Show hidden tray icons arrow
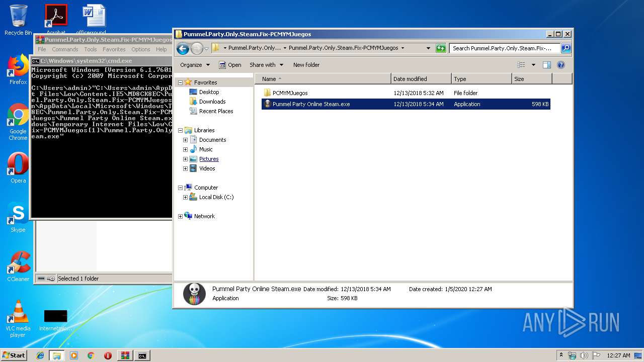The height and width of the screenshot is (362, 644). 561,355
